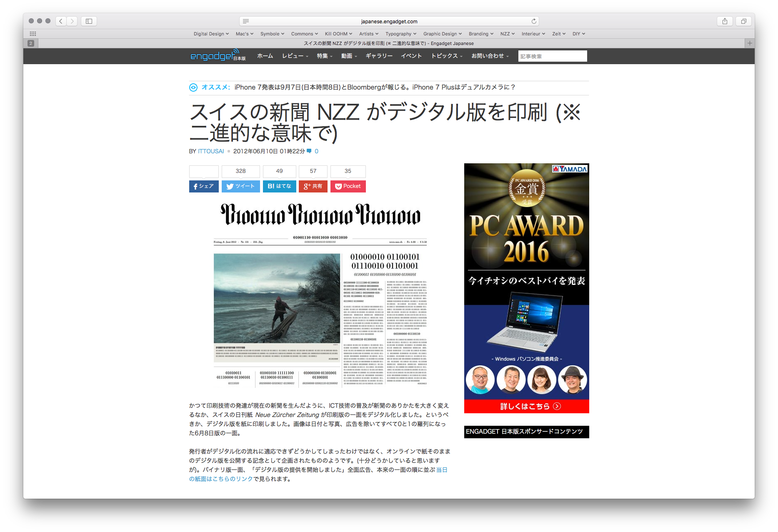Image resolution: width=778 pixels, height=532 pixels.
Task: Share article with Facebook シェア button
Action: 204,186
